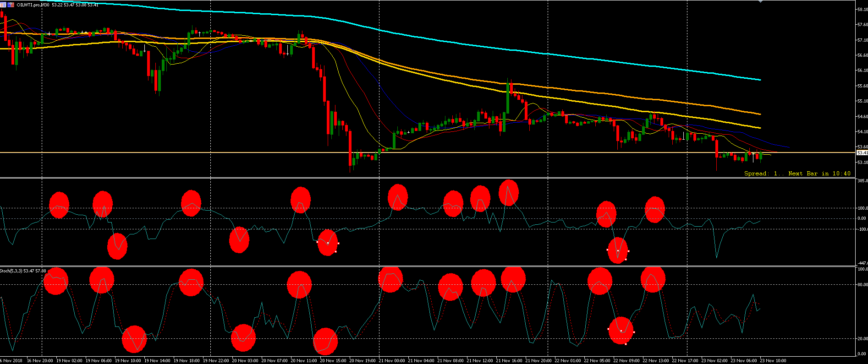
Task: Click the gray chart shift triangle on the top edge
Action: coord(761,1)
